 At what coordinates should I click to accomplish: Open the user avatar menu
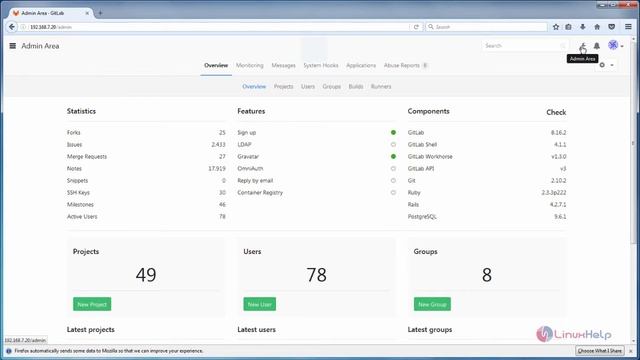coord(615,45)
